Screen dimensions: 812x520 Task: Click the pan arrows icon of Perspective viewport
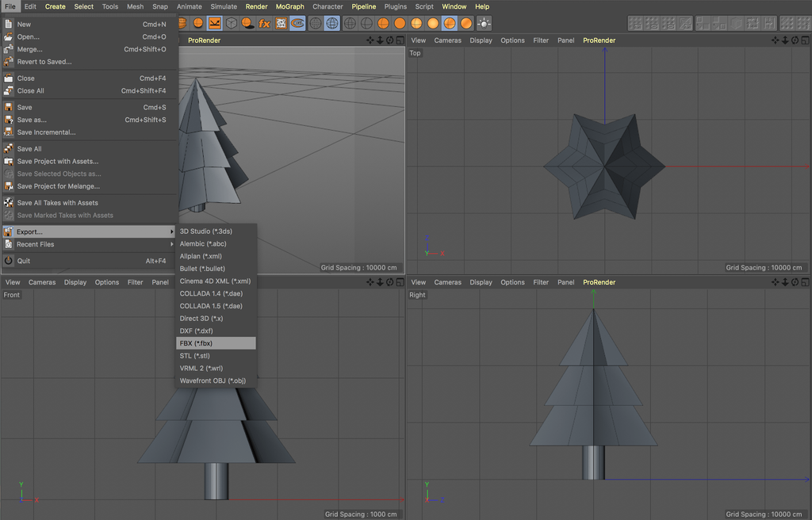coord(370,40)
